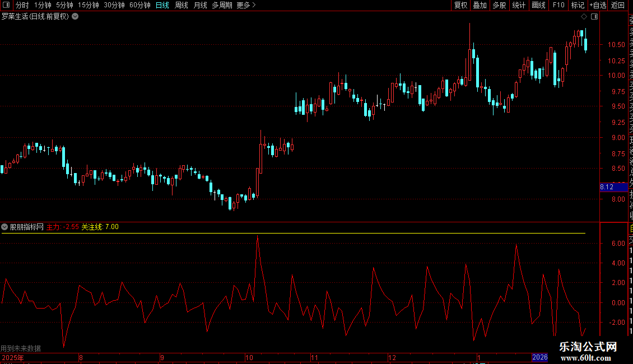Click the 关注线: 7.00 indicator value

coord(100,227)
